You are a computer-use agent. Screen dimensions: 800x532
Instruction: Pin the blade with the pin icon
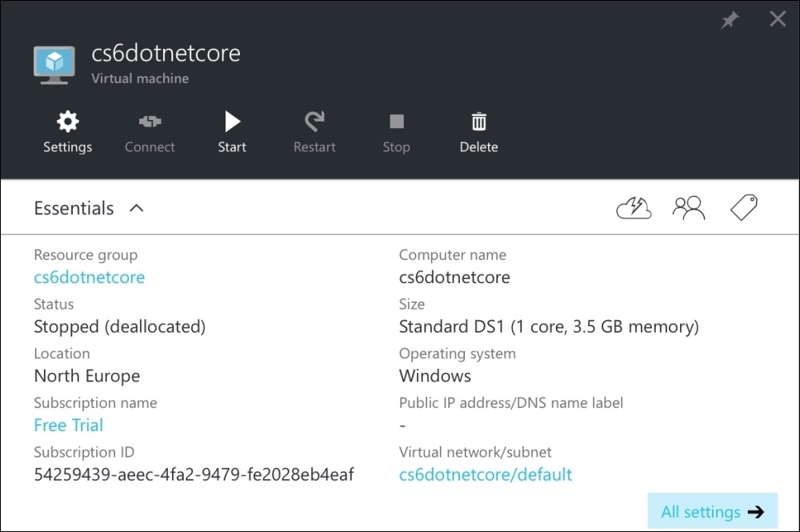pyautogui.click(x=730, y=21)
